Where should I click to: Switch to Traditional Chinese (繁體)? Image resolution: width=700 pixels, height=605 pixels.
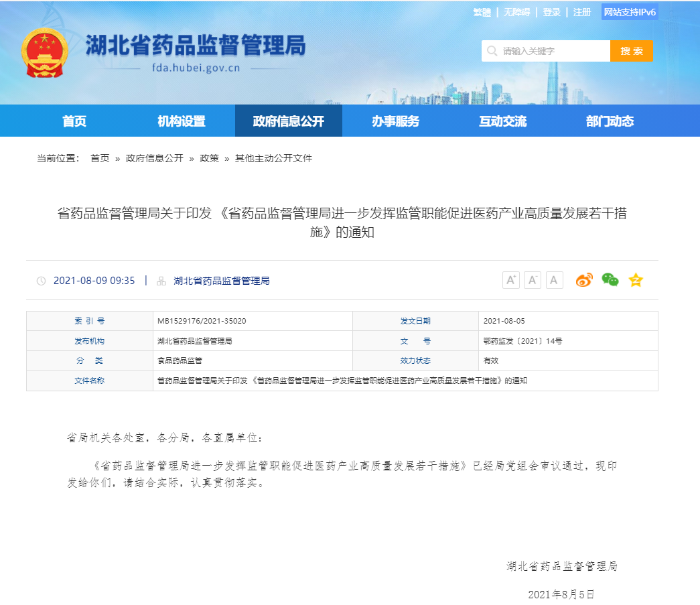tap(482, 12)
